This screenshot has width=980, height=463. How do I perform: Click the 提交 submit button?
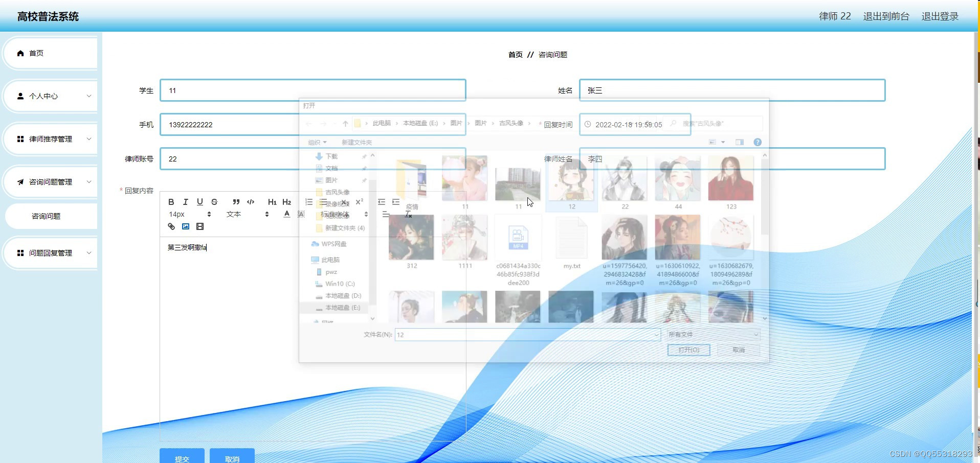pos(182,456)
